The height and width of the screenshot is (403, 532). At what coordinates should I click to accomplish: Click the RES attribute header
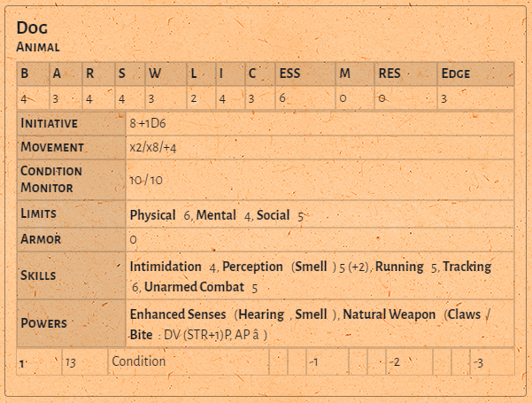(389, 74)
